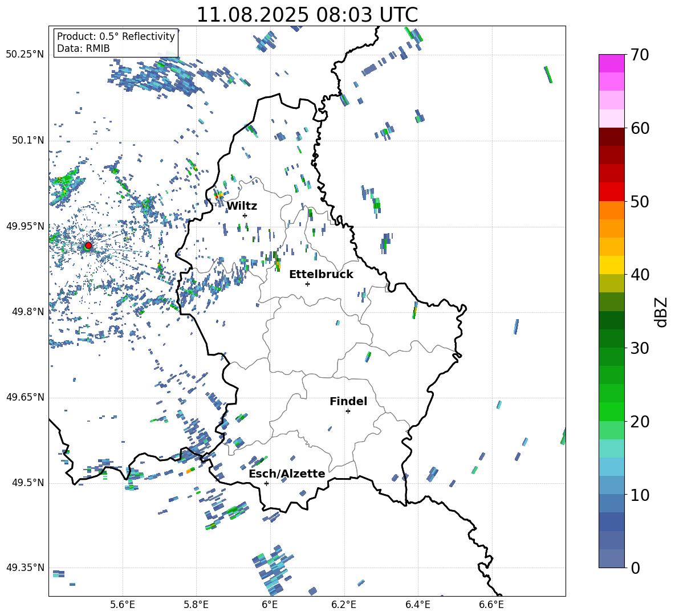Click the Data: RMIB text

[83, 48]
